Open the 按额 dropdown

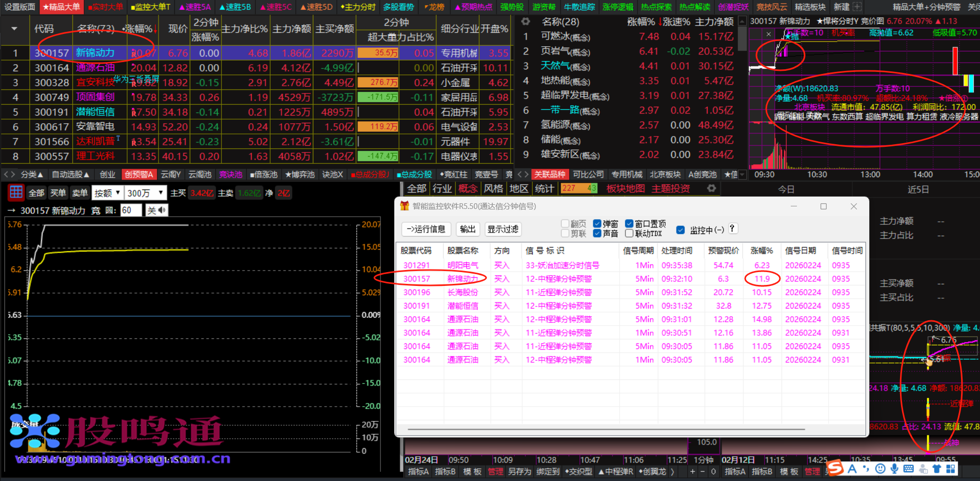[x=107, y=193]
